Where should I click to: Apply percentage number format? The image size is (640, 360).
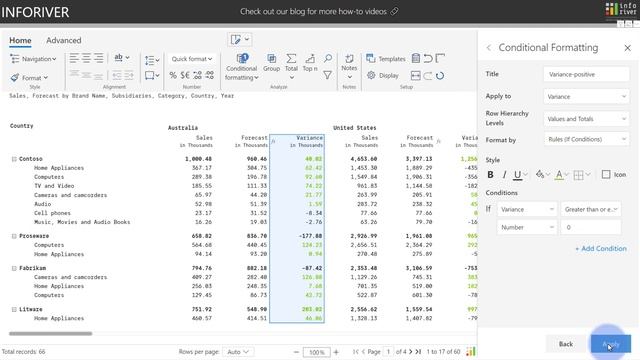point(173,75)
